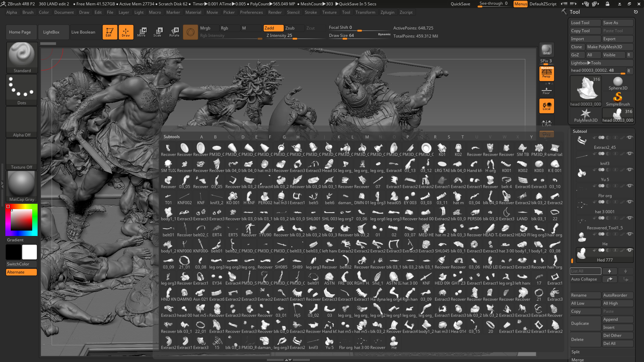Select the TYU90 subtool in the grid
The image size is (644, 362).
coord(265,230)
